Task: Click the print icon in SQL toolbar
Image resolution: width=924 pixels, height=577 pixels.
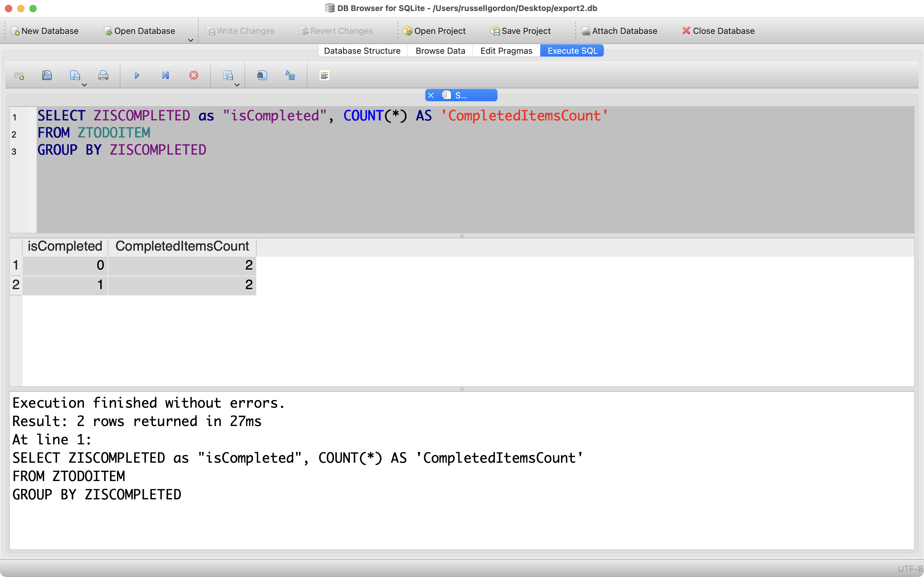Action: point(103,75)
